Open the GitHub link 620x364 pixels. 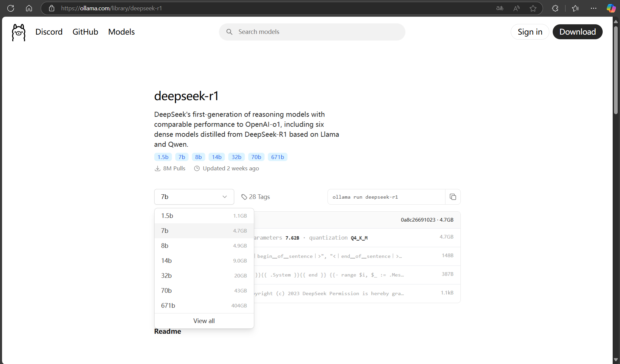pyautogui.click(x=85, y=32)
